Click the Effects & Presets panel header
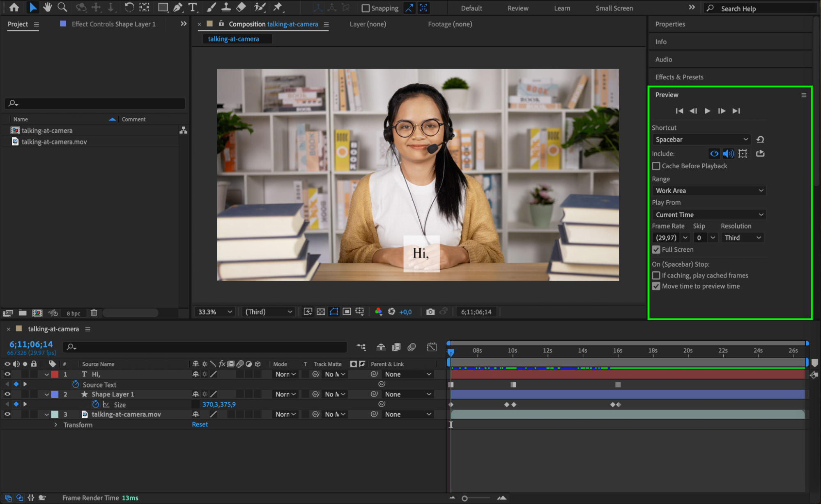 point(679,77)
